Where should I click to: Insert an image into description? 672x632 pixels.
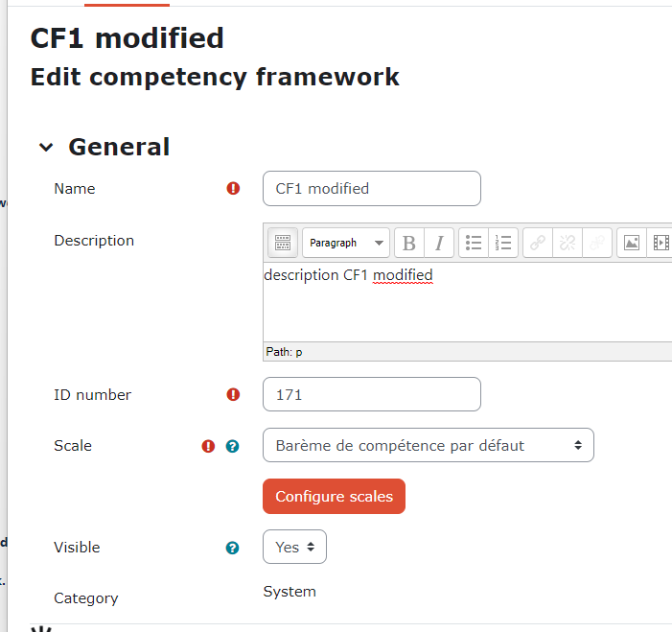coord(632,243)
